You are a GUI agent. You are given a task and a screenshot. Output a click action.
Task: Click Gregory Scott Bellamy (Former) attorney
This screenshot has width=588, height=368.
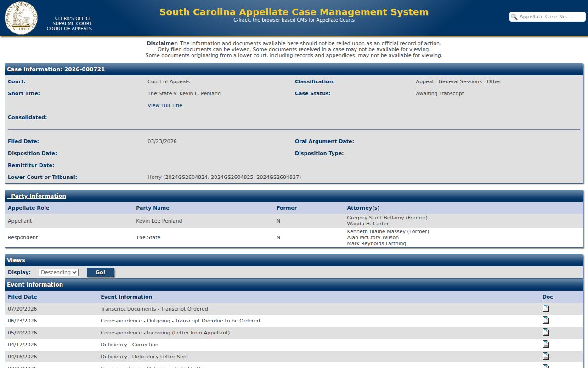pyautogui.click(x=387, y=218)
